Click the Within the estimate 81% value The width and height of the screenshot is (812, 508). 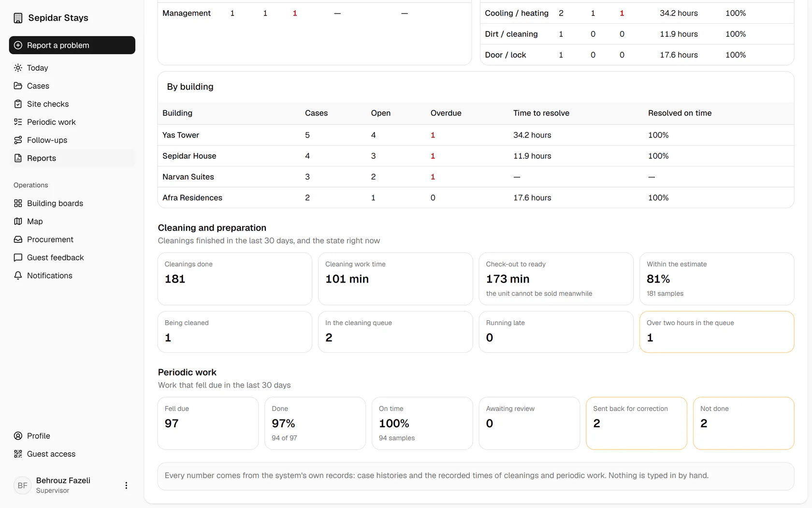tap(658, 279)
